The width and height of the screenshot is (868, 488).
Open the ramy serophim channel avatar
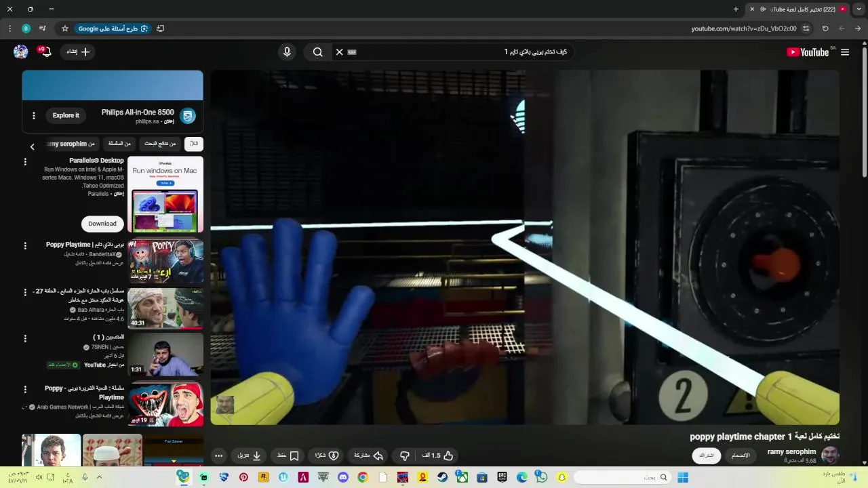point(830,455)
